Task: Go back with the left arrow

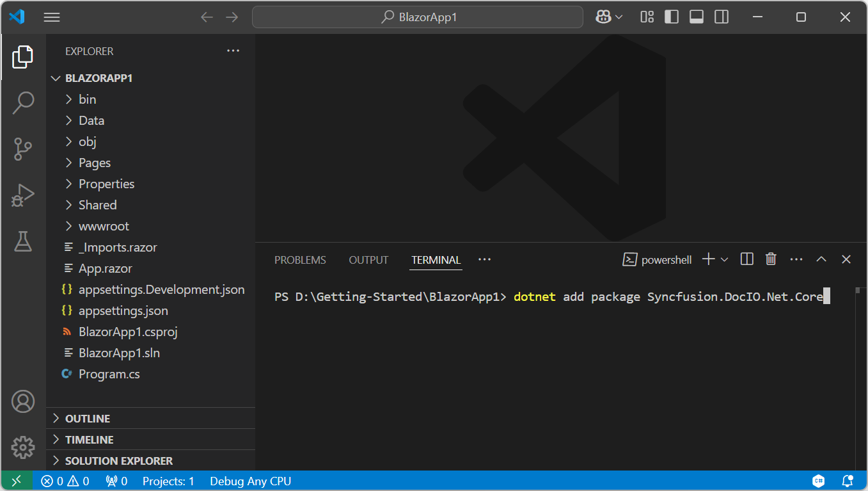Action: (x=207, y=17)
